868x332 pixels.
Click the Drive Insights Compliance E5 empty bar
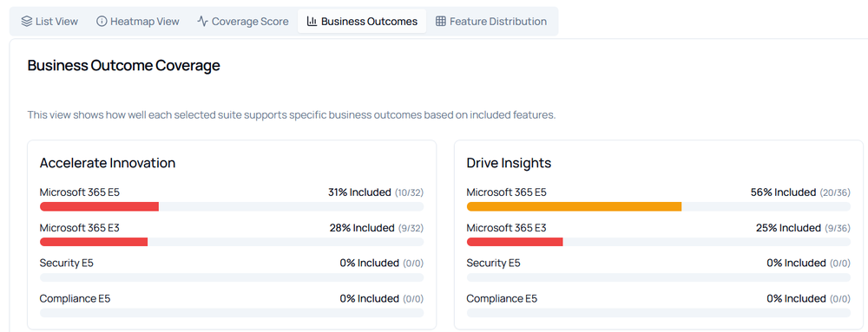[659, 313]
